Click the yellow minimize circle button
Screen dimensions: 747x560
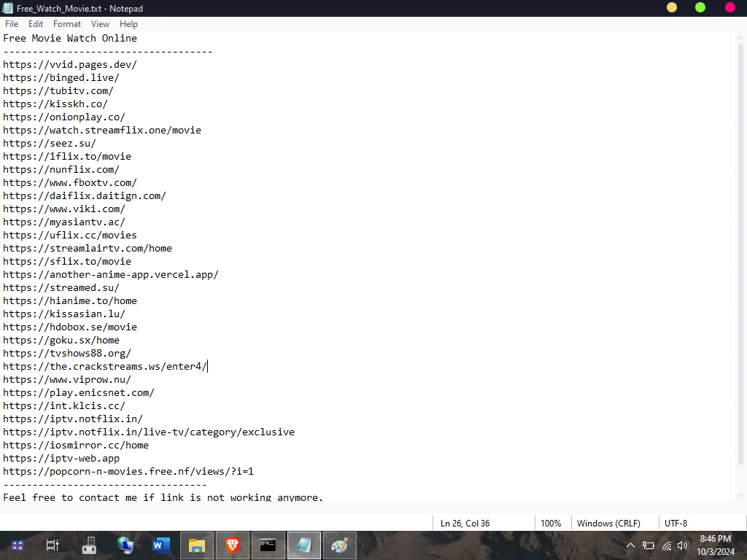pyautogui.click(x=672, y=7)
